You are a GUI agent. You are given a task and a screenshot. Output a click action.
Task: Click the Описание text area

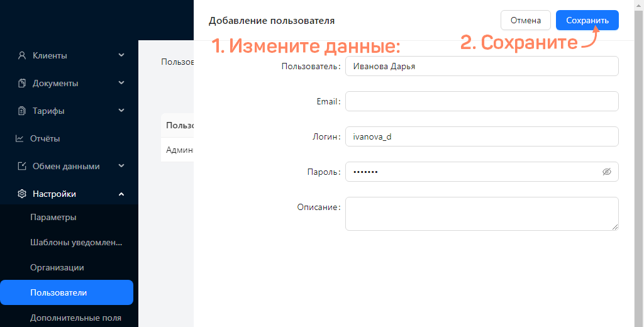coord(482,214)
